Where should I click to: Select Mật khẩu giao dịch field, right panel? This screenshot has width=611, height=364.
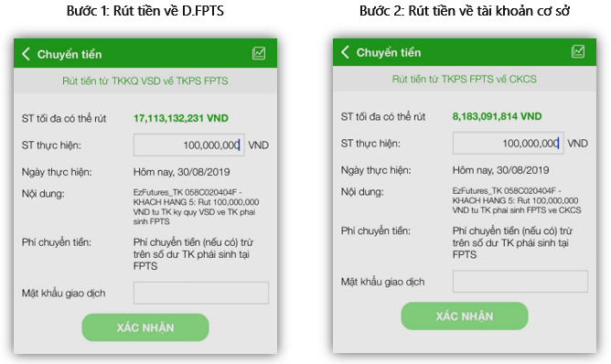pos(520,282)
